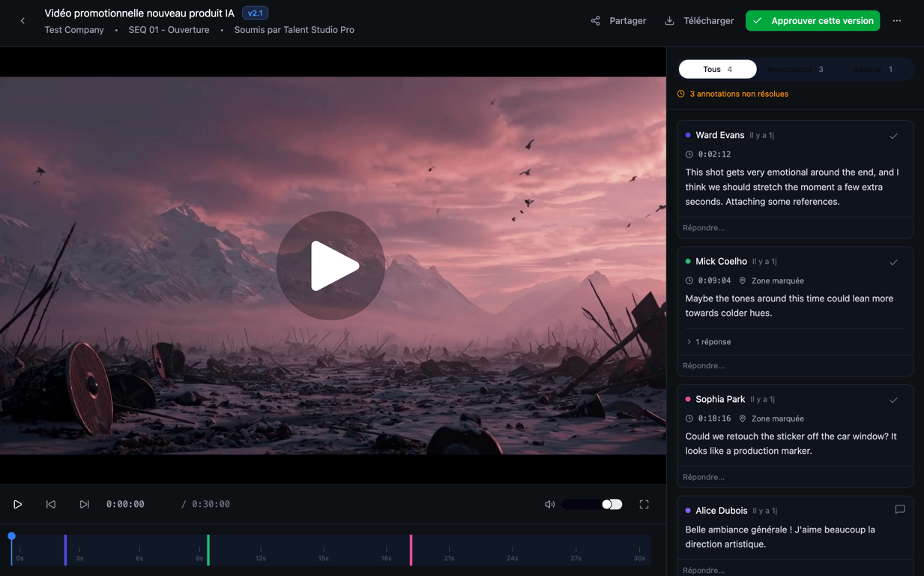Skip to previous frame button
924x576 pixels.
pyautogui.click(x=51, y=505)
